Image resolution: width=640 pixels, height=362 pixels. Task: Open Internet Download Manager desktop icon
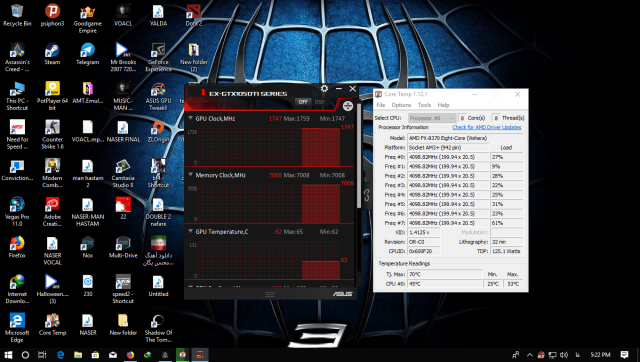[17, 289]
